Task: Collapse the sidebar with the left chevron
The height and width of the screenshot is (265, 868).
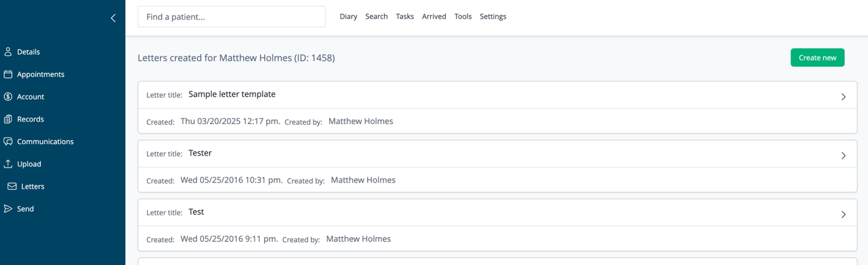Action: (x=113, y=18)
